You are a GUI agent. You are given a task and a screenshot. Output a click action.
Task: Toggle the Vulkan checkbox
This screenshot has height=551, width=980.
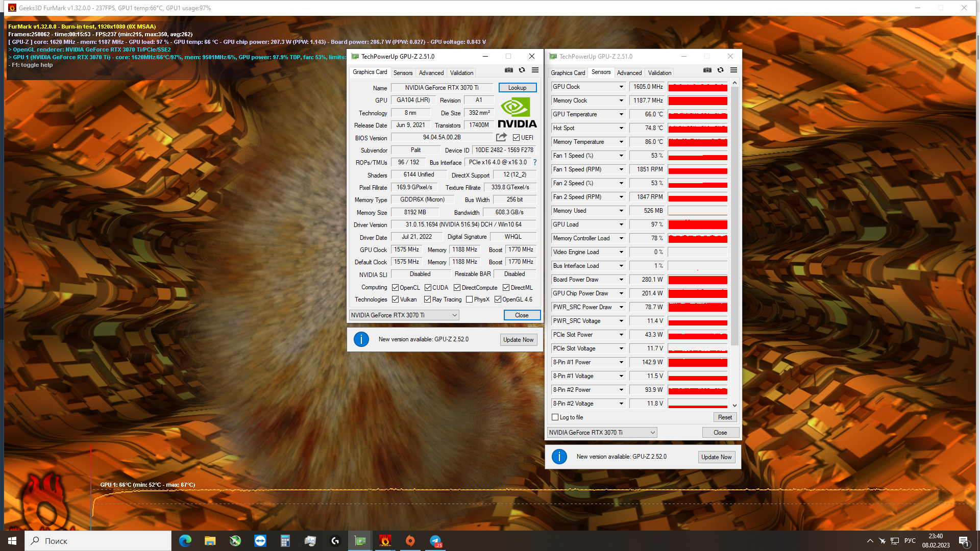click(x=395, y=299)
